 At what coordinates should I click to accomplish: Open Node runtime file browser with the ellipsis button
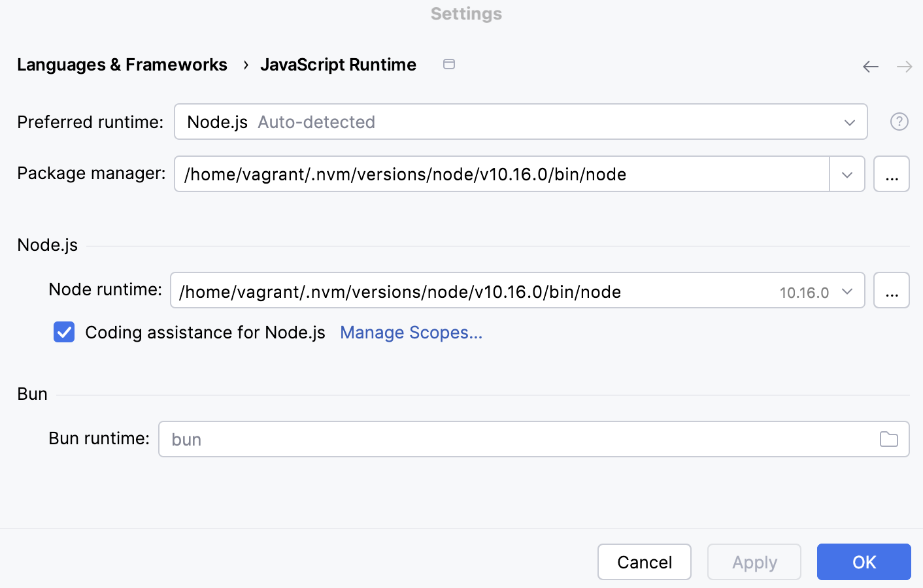point(892,290)
